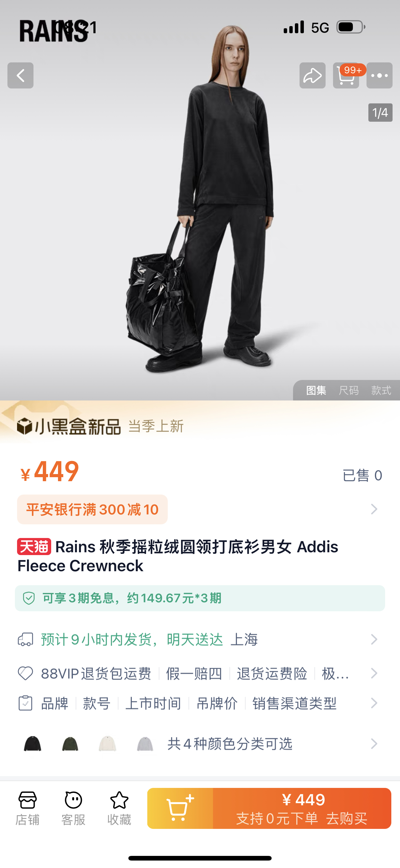Select the 图集 tab
The height and width of the screenshot is (868, 400).
coord(316,391)
